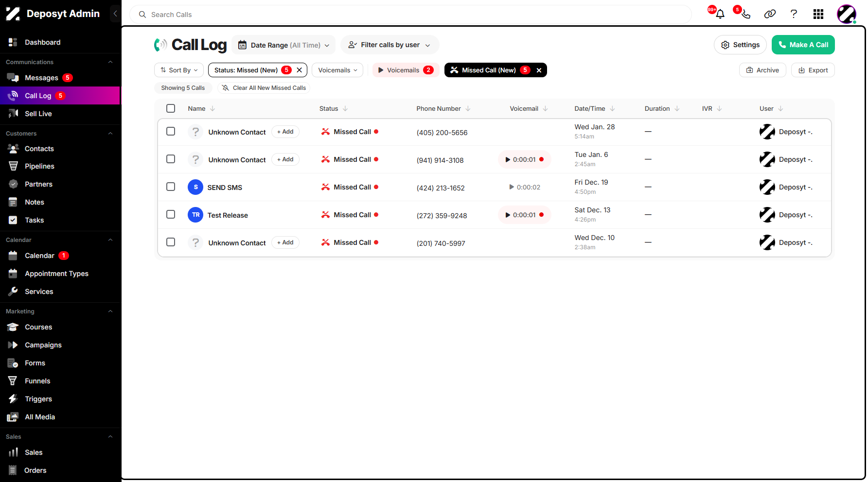Open the user profile avatar

847,14
